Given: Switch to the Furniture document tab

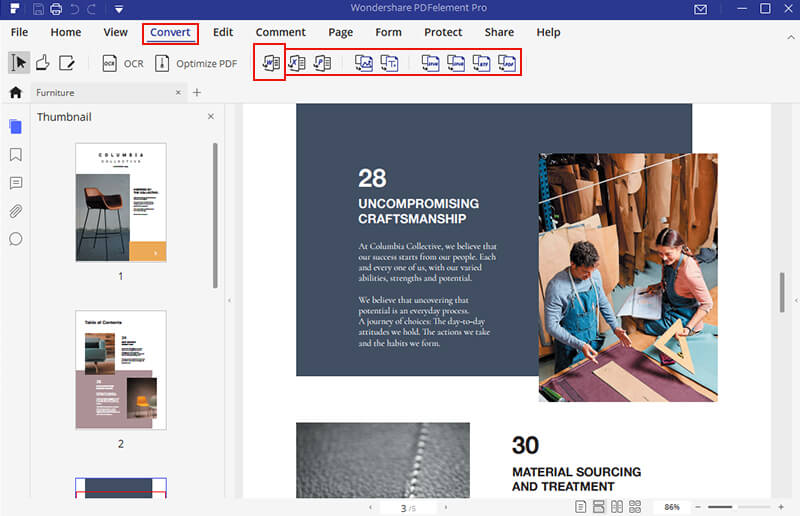Looking at the screenshot, I should tap(58, 92).
